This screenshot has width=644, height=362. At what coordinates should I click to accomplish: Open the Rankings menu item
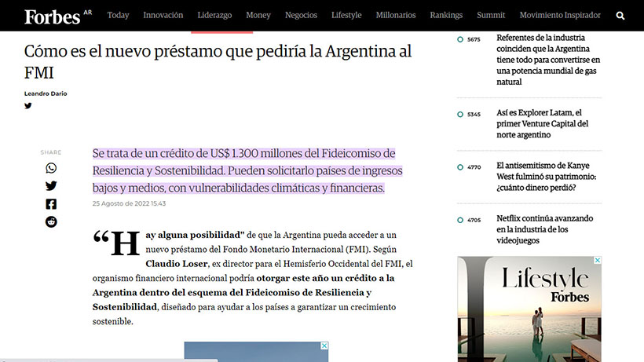(446, 15)
